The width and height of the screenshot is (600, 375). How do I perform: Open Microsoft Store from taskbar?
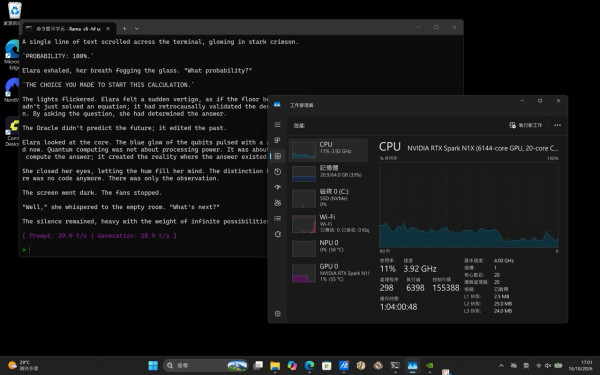[326, 365]
